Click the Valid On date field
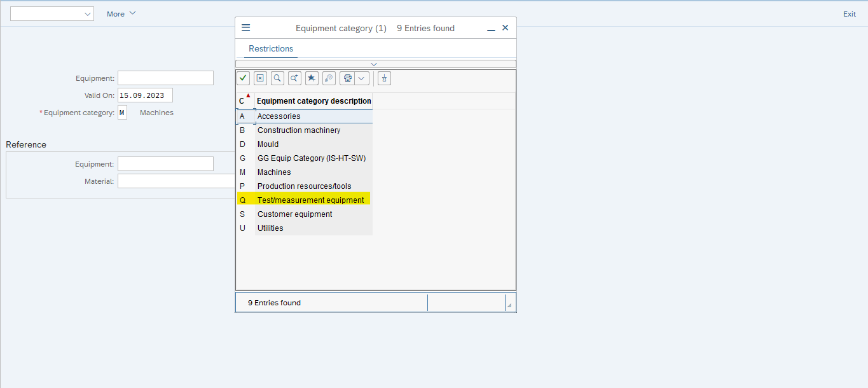868x388 pixels. point(145,95)
